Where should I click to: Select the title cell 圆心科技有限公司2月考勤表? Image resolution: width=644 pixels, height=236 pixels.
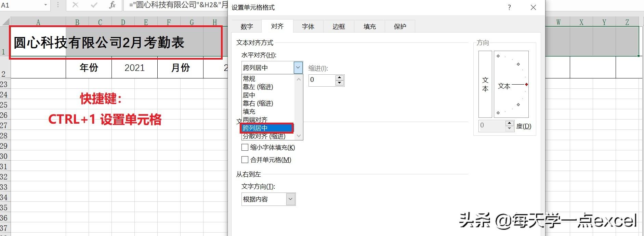coord(99,43)
